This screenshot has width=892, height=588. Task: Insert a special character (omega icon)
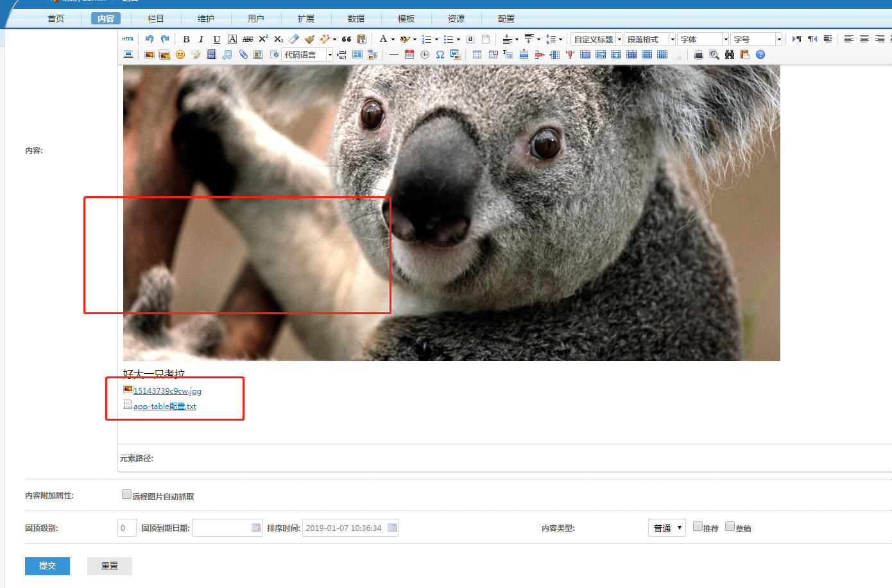440,55
